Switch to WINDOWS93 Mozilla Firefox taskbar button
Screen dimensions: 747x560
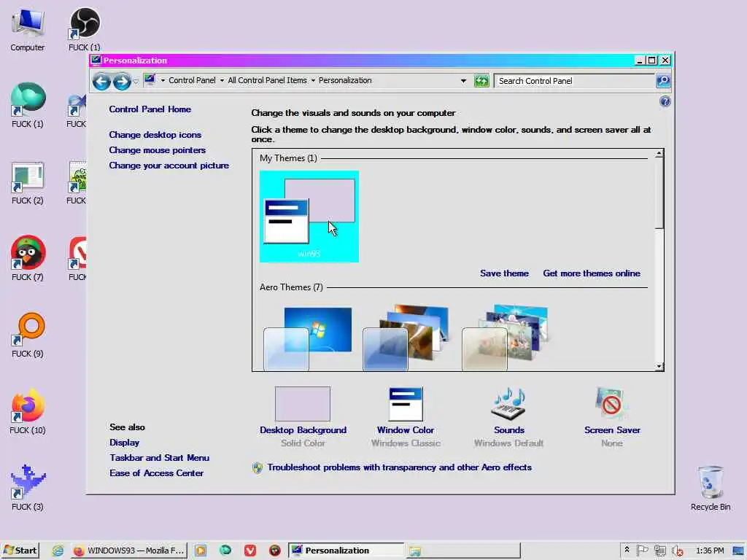[x=129, y=551]
